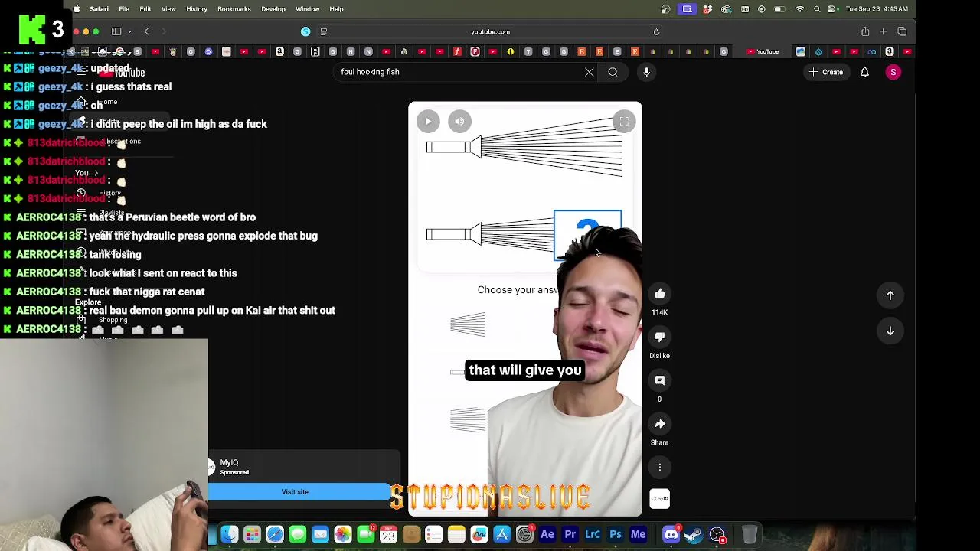The height and width of the screenshot is (551, 980).
Task: Switch to the tab labeled YouTube
Action: point(763,52)
